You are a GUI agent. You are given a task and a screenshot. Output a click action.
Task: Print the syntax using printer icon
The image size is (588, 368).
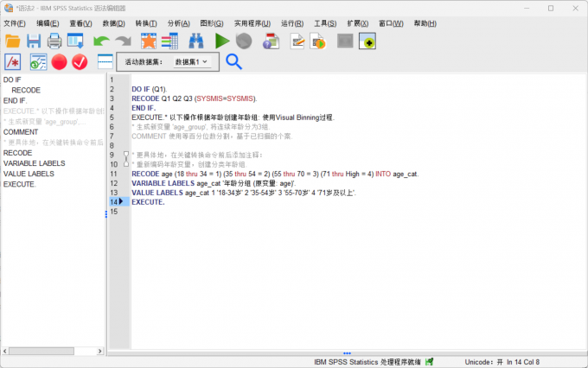(x=54, y=41)
